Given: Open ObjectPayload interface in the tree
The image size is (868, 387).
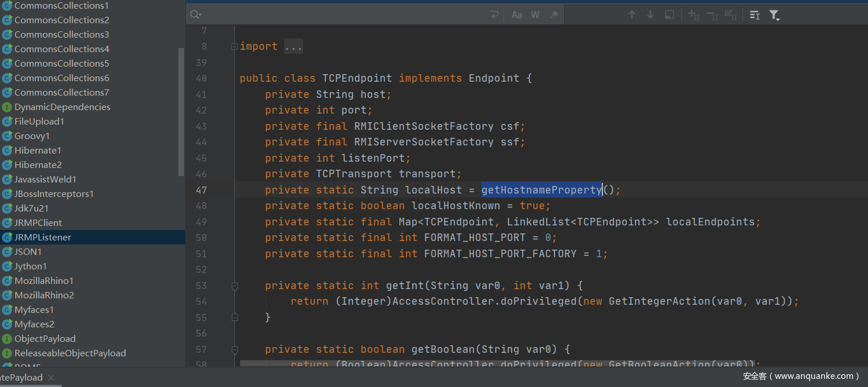Looking at the screenshot, I should pos(45,339).
